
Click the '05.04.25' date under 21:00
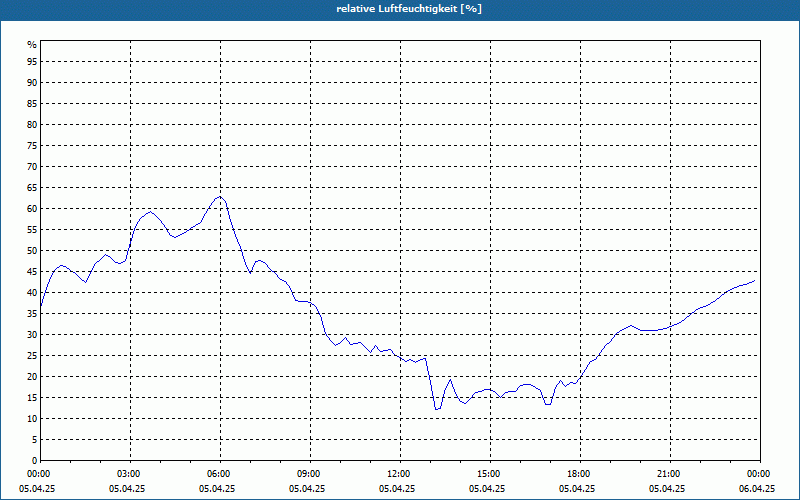pos(667,489)
